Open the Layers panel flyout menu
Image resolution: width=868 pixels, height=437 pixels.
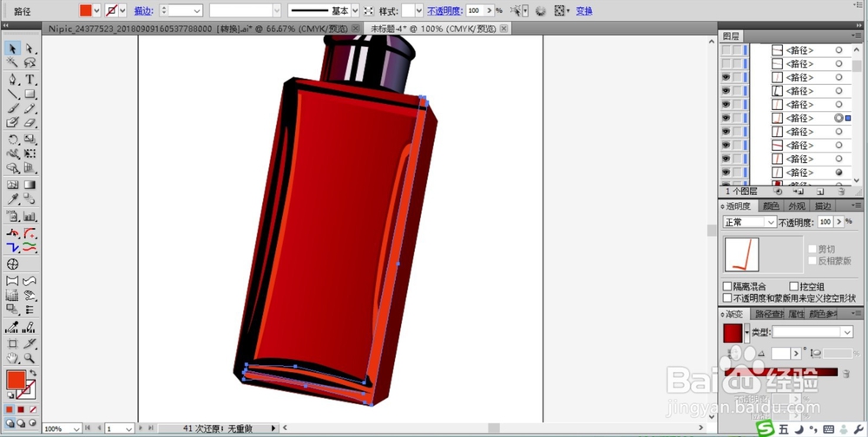(x=857, y=36)
